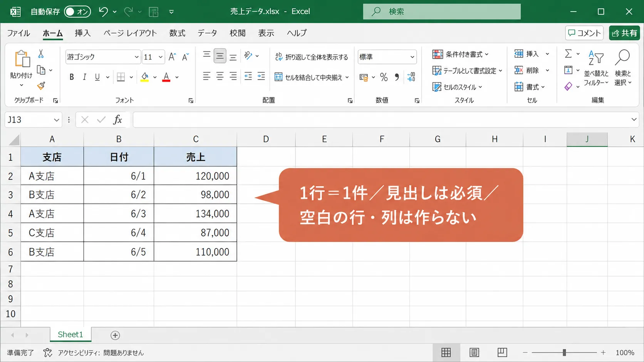Screen dimensions: 644x362
Task: Switch to the 数式 tab
Action: click(x=178, y=33)
